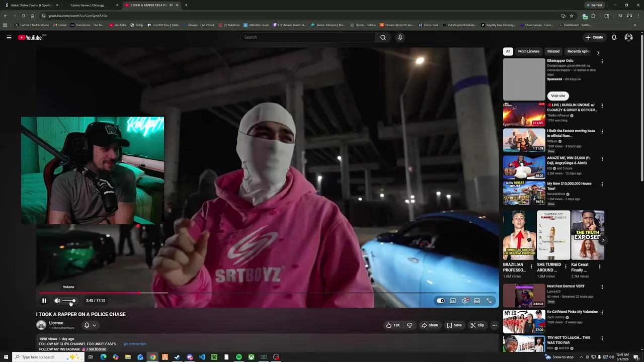Open more actions ellipsis under video
Image resolution: width=644 pixels, height=362 pixels.
point(495,325)
